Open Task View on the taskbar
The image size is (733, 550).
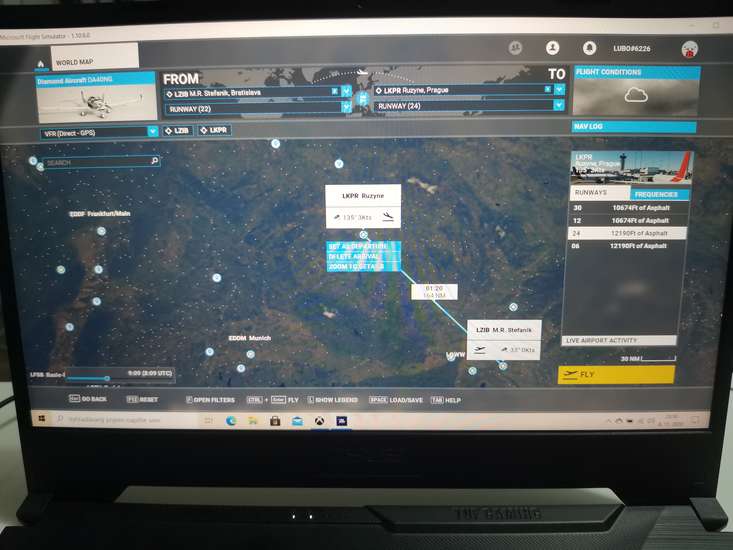point(208,421)
